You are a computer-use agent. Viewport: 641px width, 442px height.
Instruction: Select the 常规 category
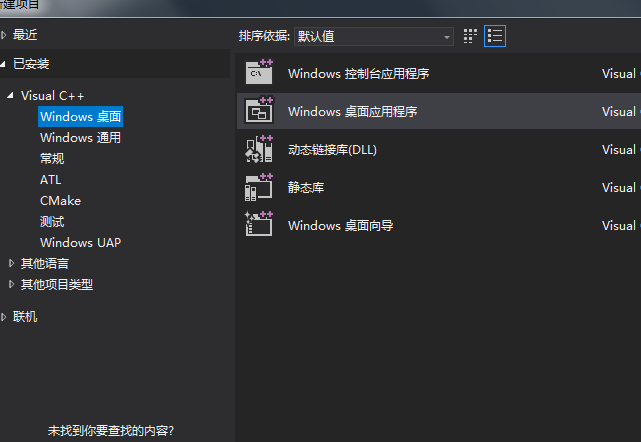point(52,159)
